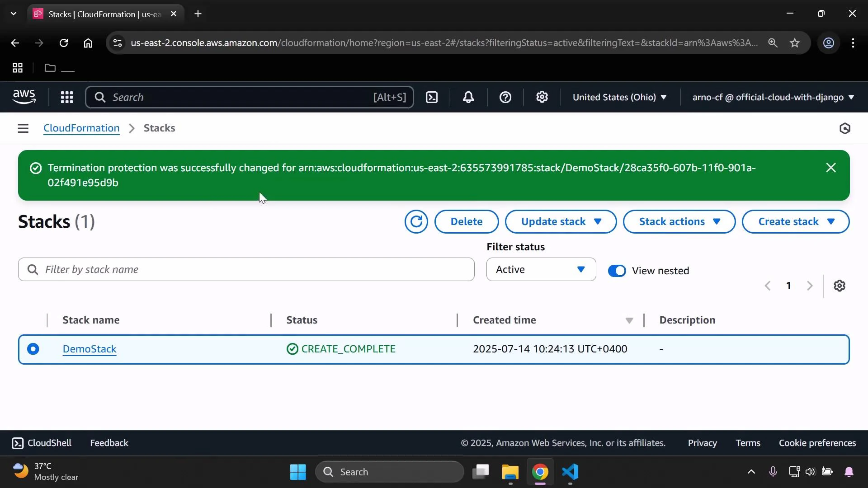
Task: Open the United States (Ohio) region selector
Action: click(619, 97)
